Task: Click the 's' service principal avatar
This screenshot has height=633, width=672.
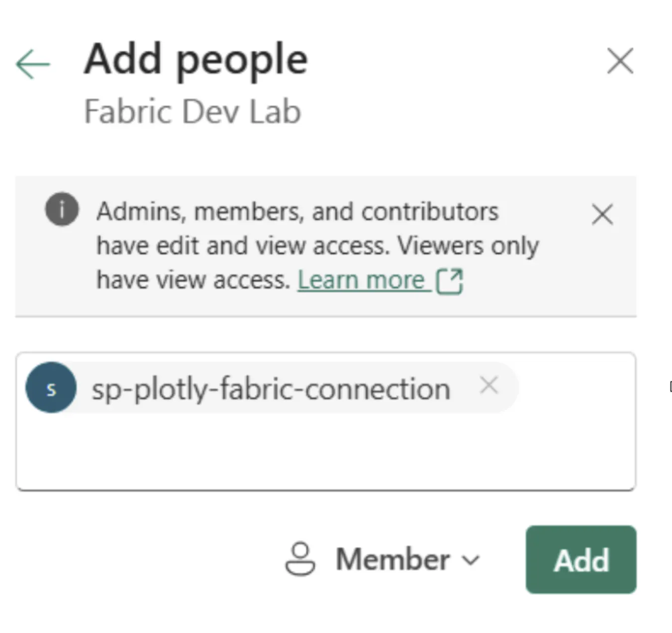Action: 50,387
